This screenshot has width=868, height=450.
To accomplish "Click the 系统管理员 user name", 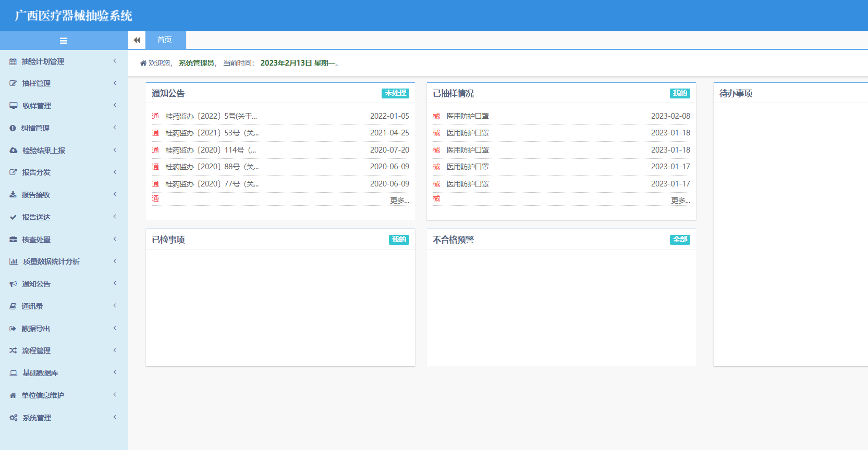I will click(197, 63).
